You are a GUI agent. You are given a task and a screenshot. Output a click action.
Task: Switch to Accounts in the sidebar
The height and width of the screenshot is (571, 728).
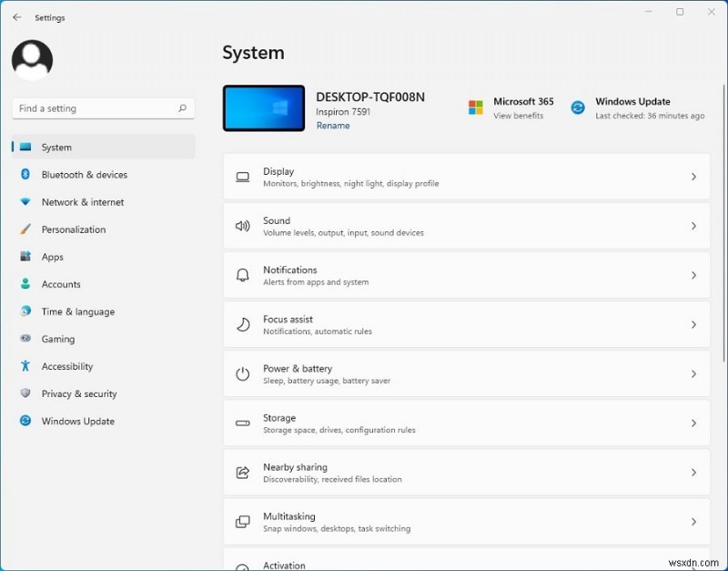pyautogui.click(x=61, y=284)
